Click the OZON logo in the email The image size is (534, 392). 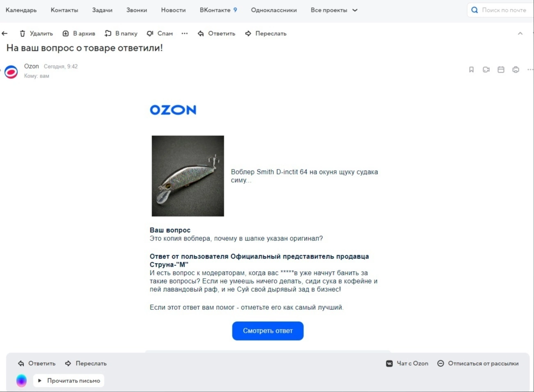(x=173, y=110)
